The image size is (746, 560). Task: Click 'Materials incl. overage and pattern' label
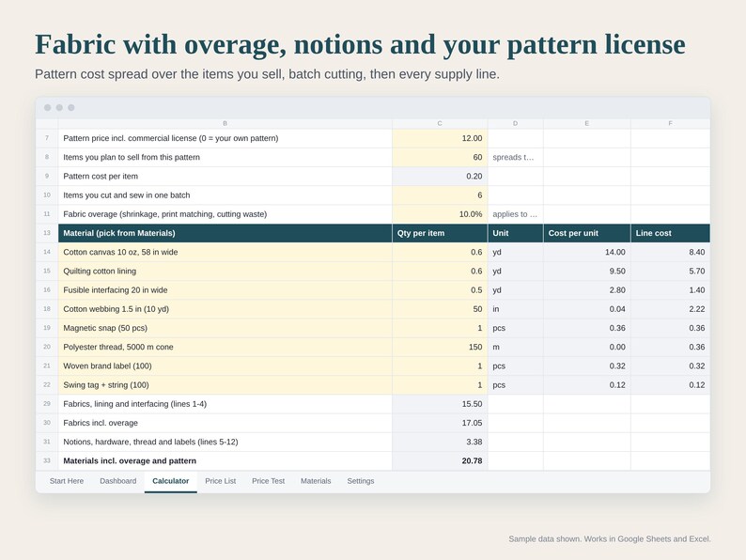click(130, 461)
